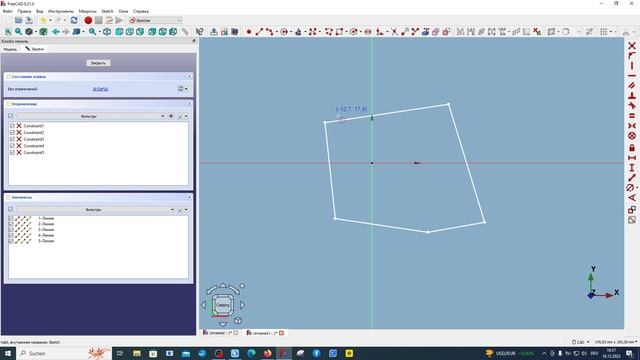Open the Sketch menu

tap(107, 11)
